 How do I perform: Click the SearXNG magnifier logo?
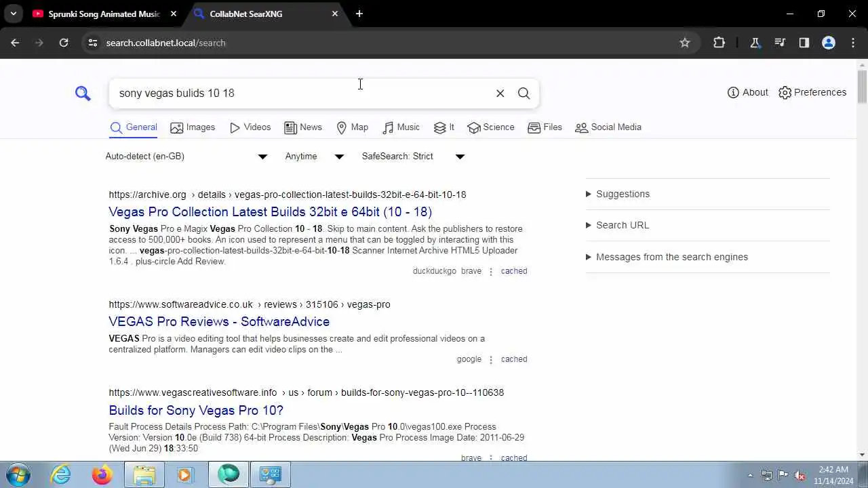(x=83, y=94)
